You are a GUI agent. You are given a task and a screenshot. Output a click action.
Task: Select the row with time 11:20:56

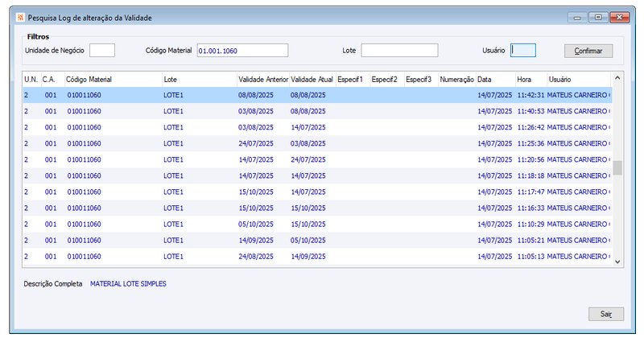pos(317,159)
